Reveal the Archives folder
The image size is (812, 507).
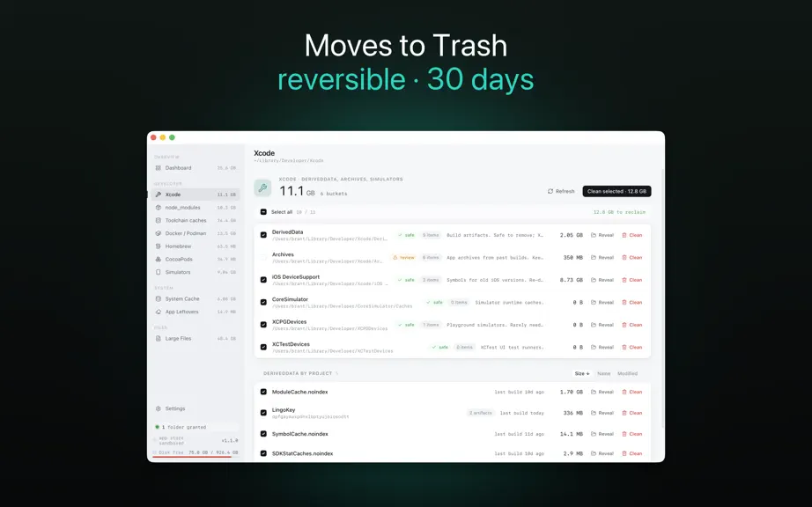tap(602, 258)
